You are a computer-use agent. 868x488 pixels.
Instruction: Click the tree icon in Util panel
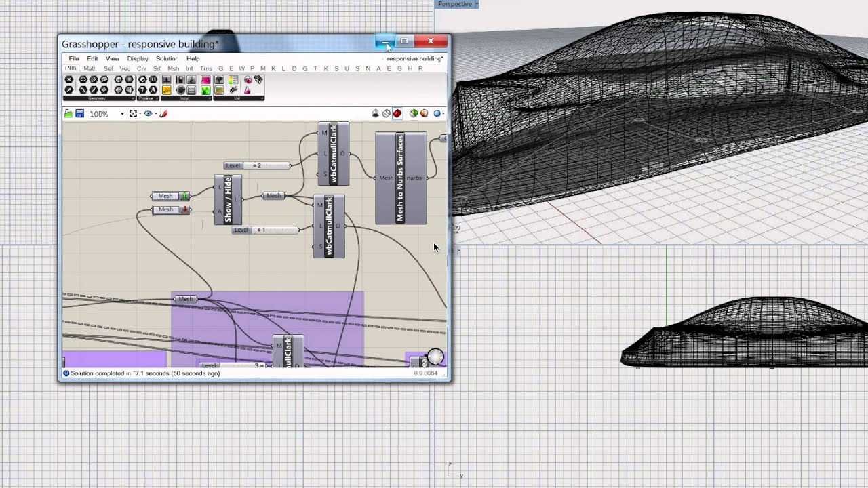tap(219, 79)
